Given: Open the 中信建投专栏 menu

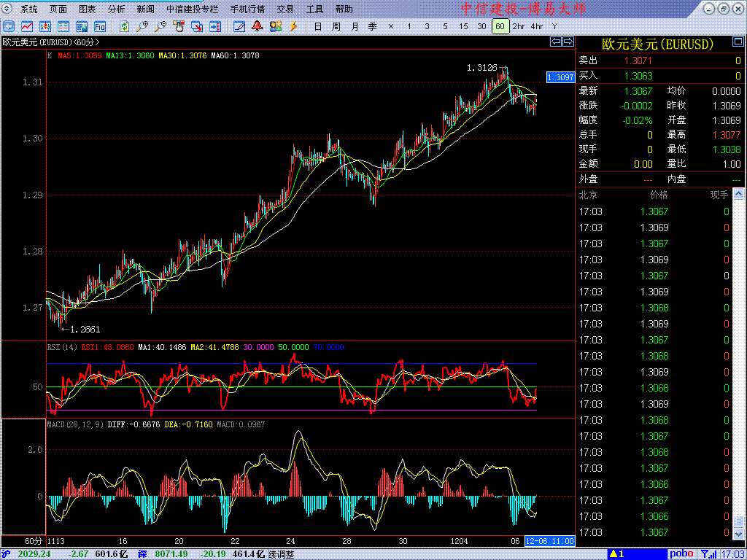Looking at the screenshot, I should coord(193,9).
